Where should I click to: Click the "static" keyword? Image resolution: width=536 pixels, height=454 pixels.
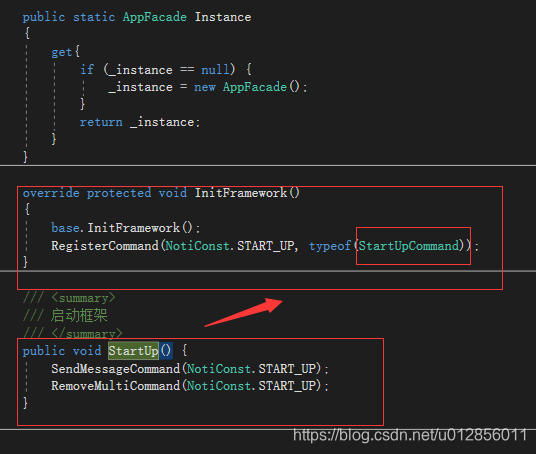point(94,17)
